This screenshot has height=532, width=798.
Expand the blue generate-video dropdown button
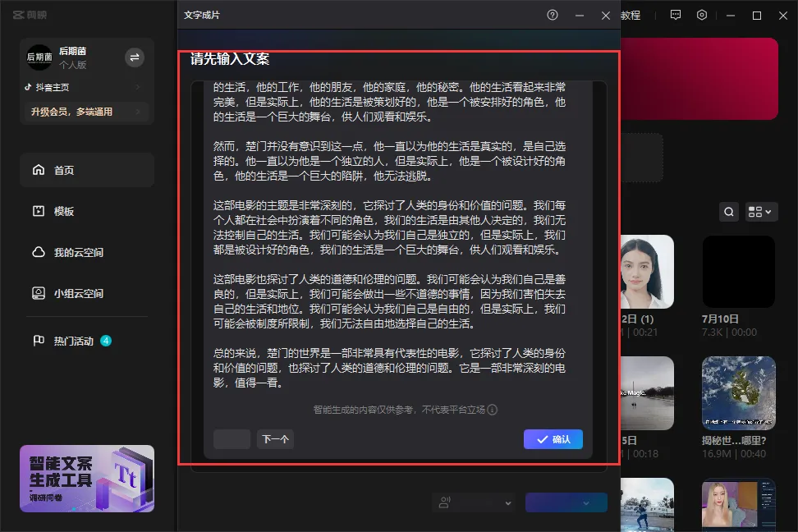[x=566, y=503]
